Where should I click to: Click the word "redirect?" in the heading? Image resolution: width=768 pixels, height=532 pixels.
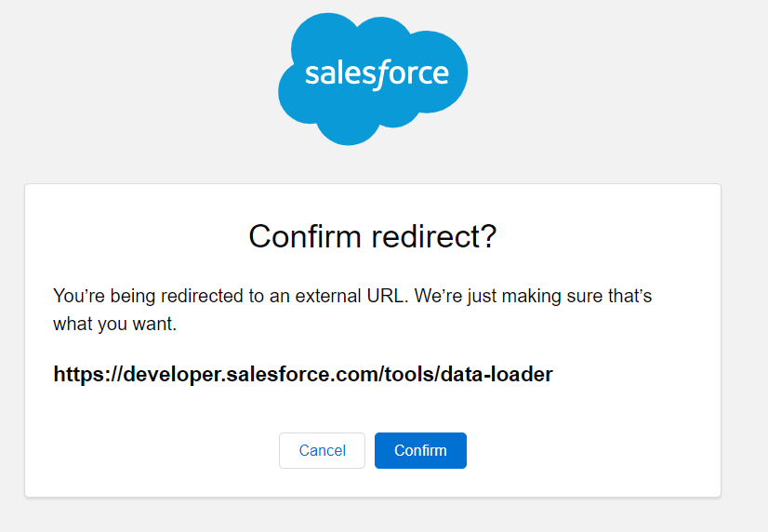click(x=434, y=236)
